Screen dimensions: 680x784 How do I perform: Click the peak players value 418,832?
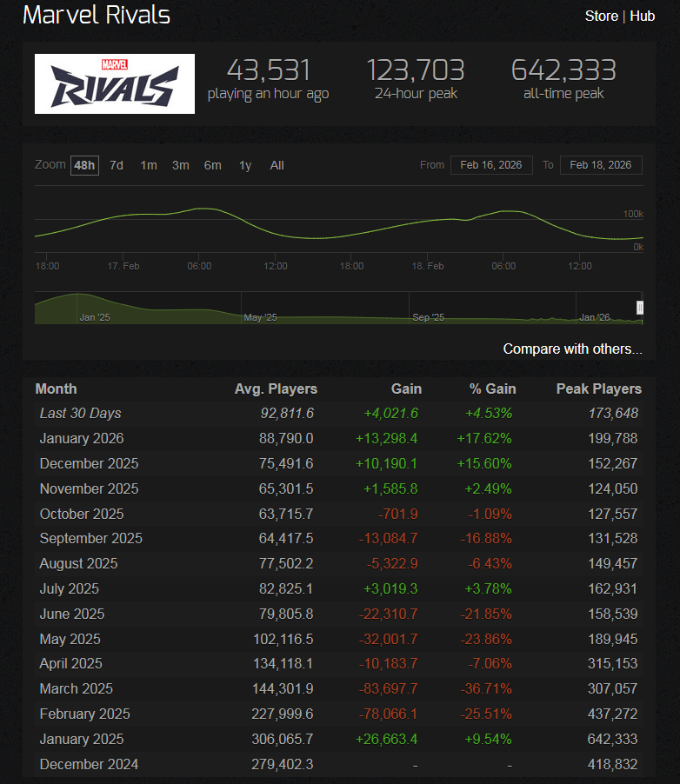click(613, 765)
